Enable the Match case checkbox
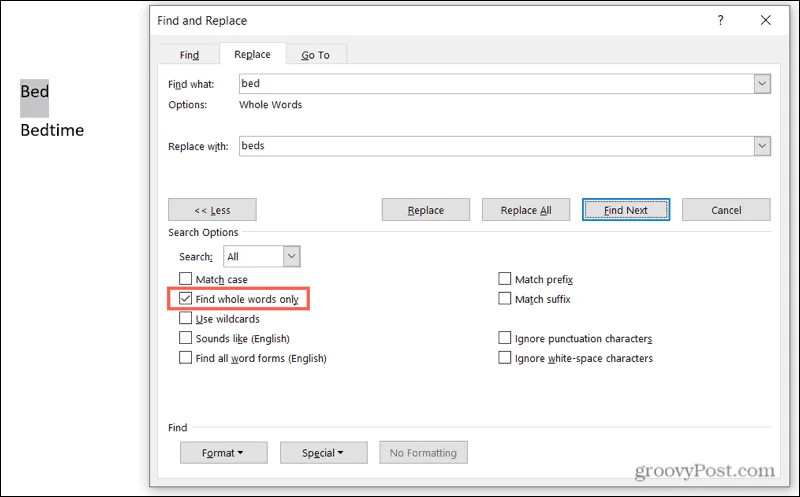The image size is (800, 497). 185,279
